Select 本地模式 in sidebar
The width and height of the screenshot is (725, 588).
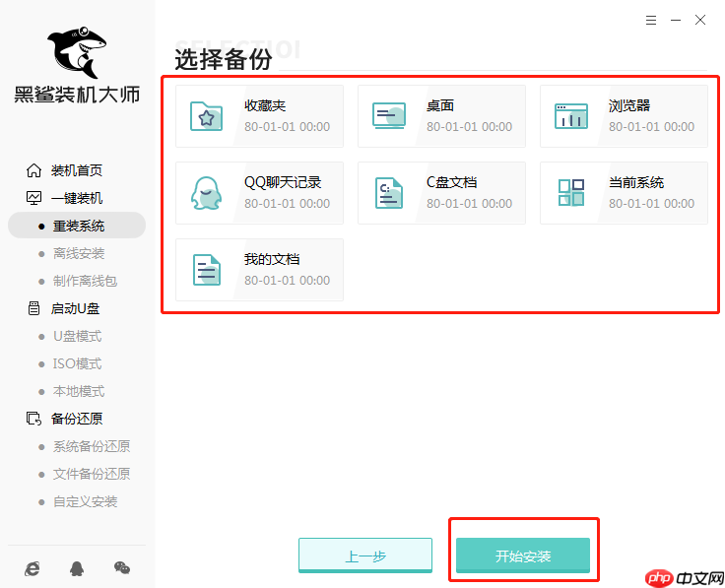point(79,392)
